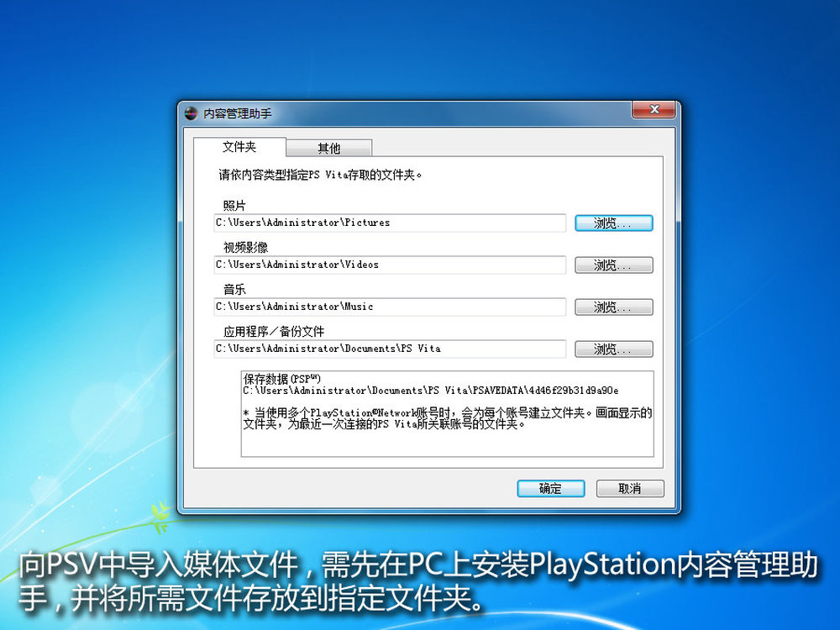The image size is (840, 630).
Task: Click the 保存数据 (PSP) heading text
Action: pyautogui.click(x=281, y=379)
